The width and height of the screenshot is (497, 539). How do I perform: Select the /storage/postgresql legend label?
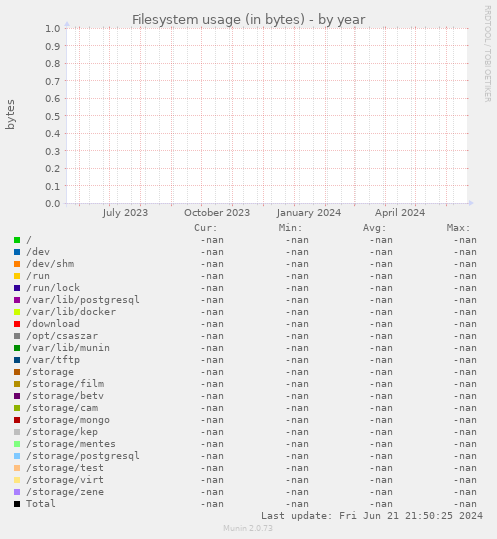click(x=83, y=456)
